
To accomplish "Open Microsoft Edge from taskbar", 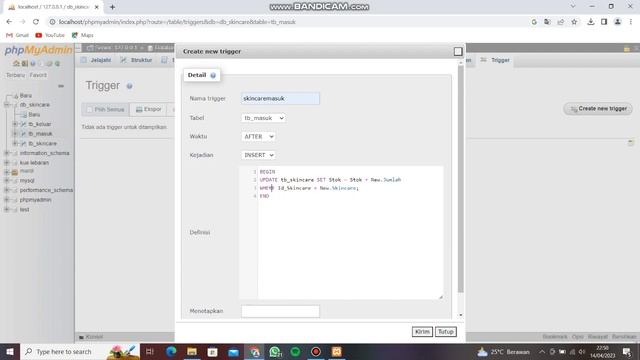I will (x=171, y=352).
